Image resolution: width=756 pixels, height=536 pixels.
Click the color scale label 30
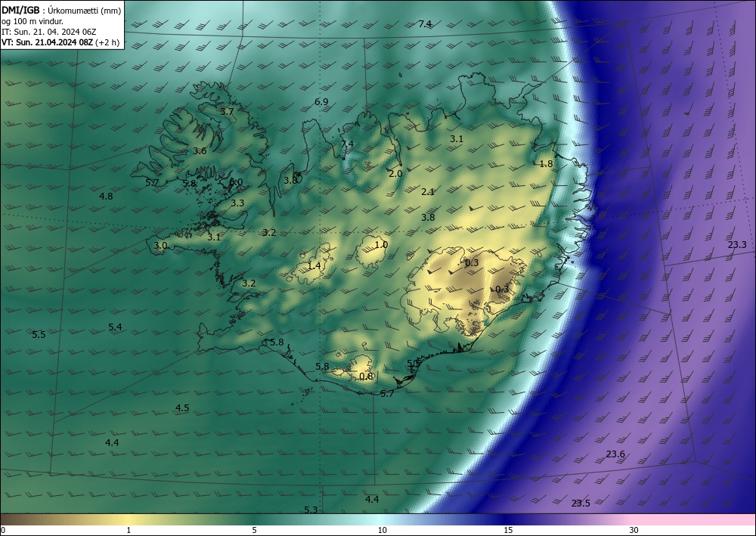pos(634,531)
